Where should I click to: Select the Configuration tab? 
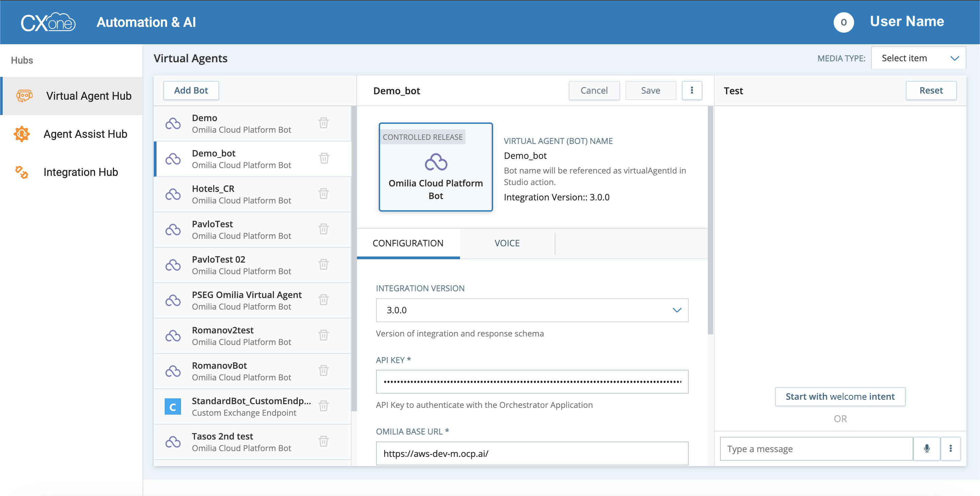pos(408,244)
